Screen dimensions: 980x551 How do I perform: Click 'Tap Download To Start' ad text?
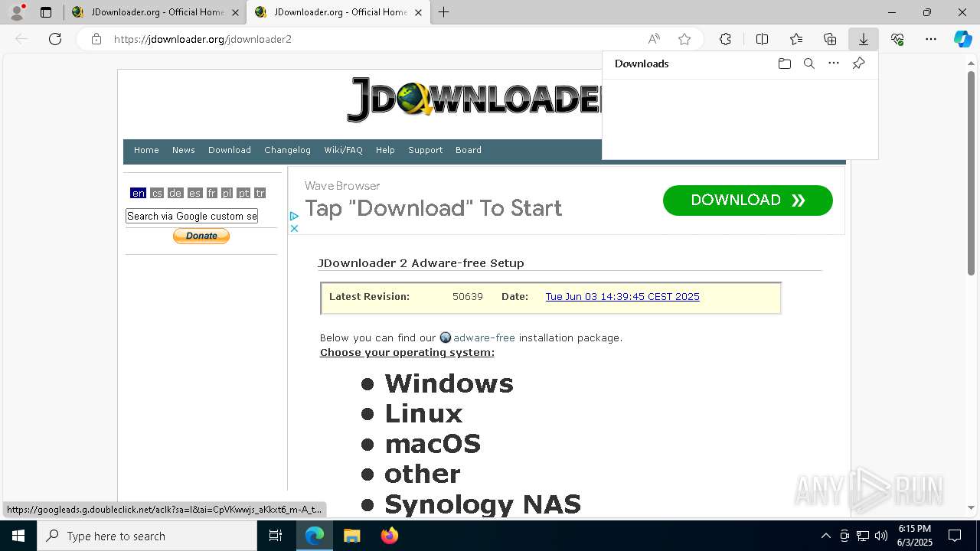point(433,208)
